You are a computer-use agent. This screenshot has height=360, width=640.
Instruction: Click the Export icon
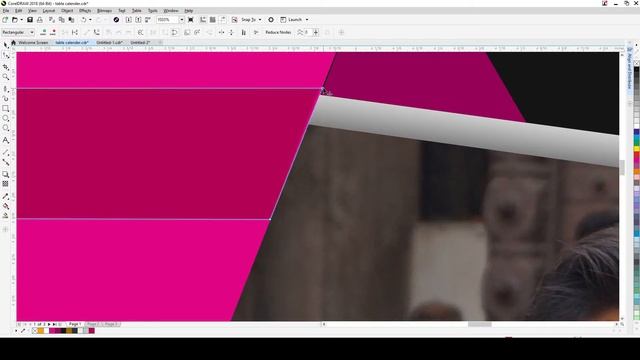pos(138,20)
